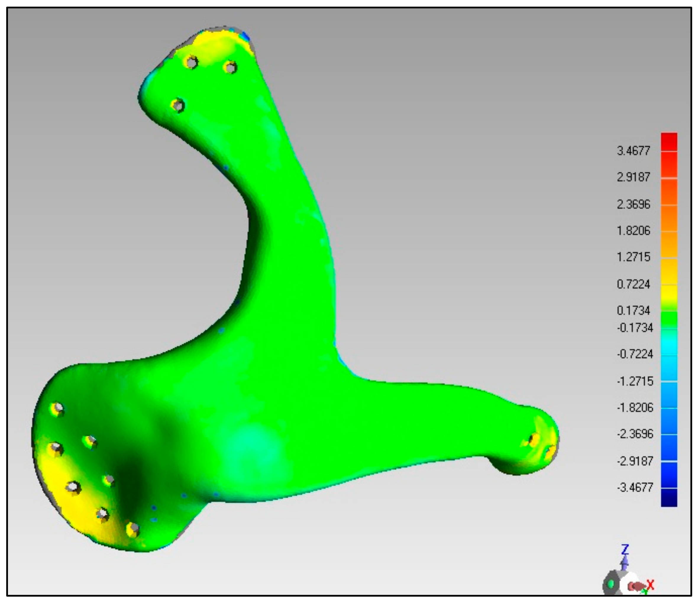Click the green face of the orientation cube
The height and width of the screenshot is (603, 700).
pos(611,584)
